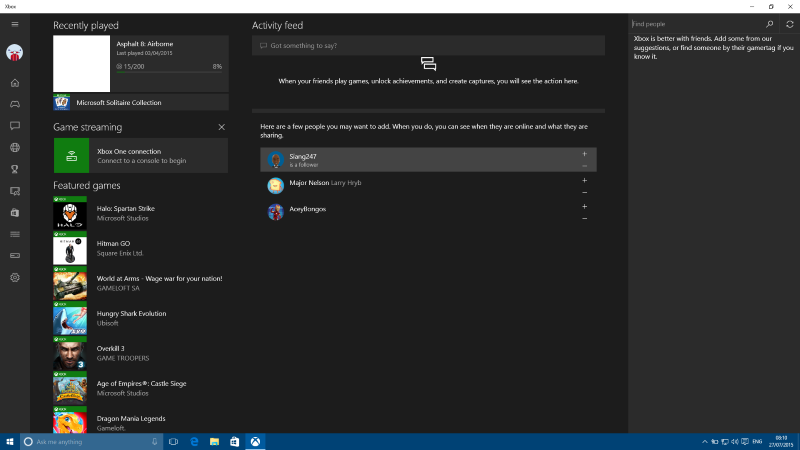Open My games controller icon
The height and width of the screenshot is (450, 800).
pyautogui.click(x=15, y=104)
